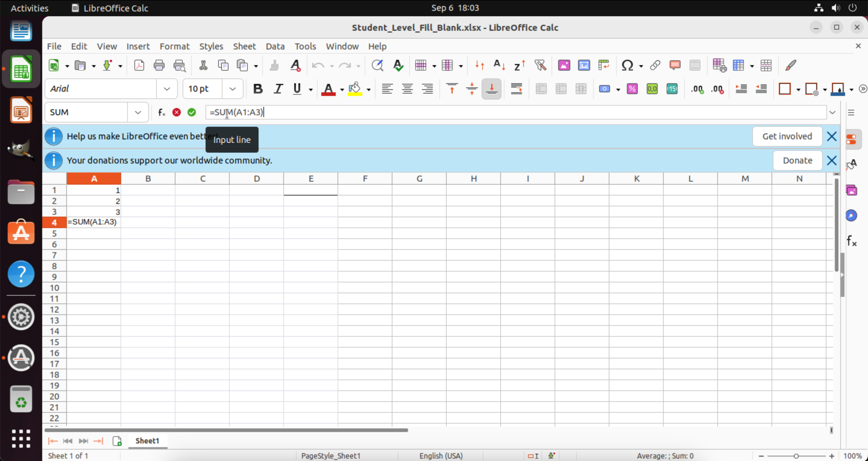Screen dimensions: 868x461
Task: Accept the formula with the green checkmark
Action: tap(192, 112)
